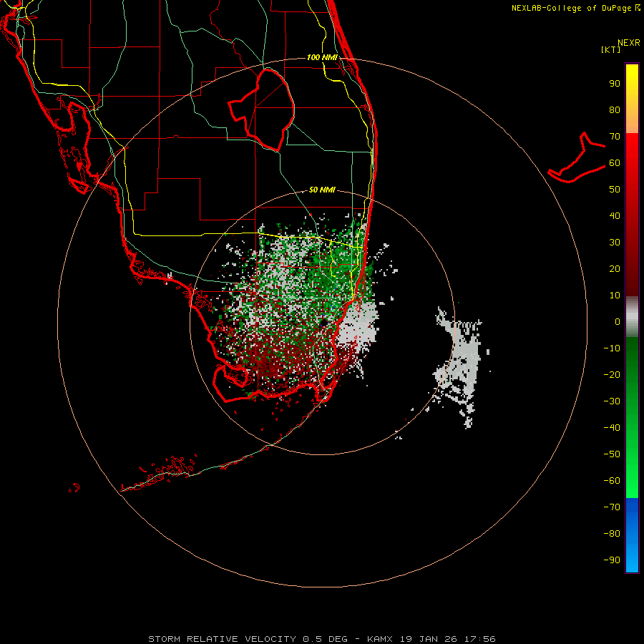Click the blue bottom segment of the color bar

pyautogui.click(x=632, y=535)
